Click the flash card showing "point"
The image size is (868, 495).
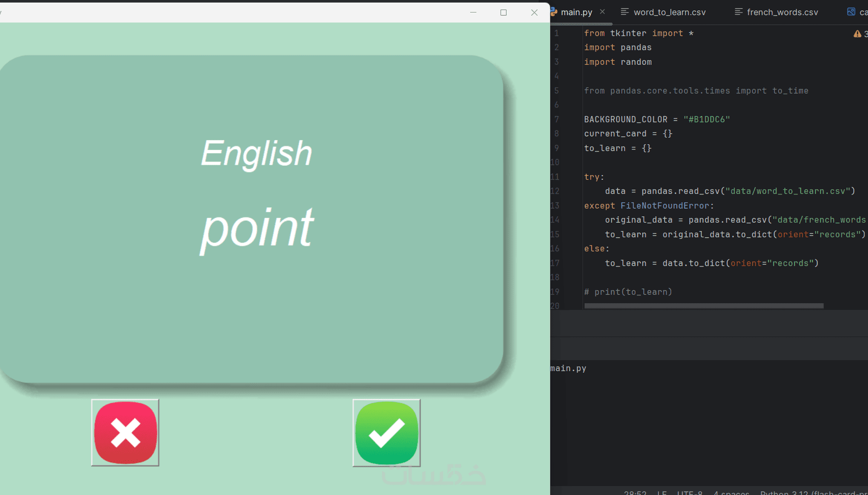(251, 219)
